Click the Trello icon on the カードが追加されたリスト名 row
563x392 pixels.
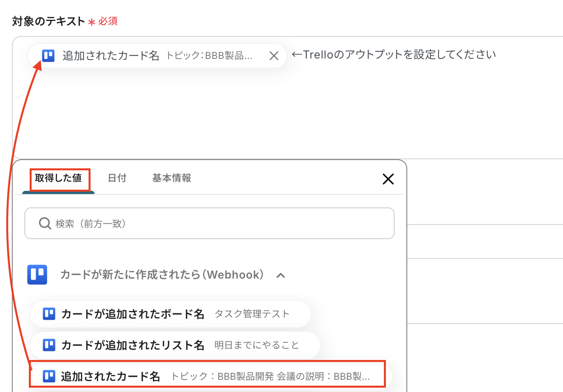coord(49,345)
